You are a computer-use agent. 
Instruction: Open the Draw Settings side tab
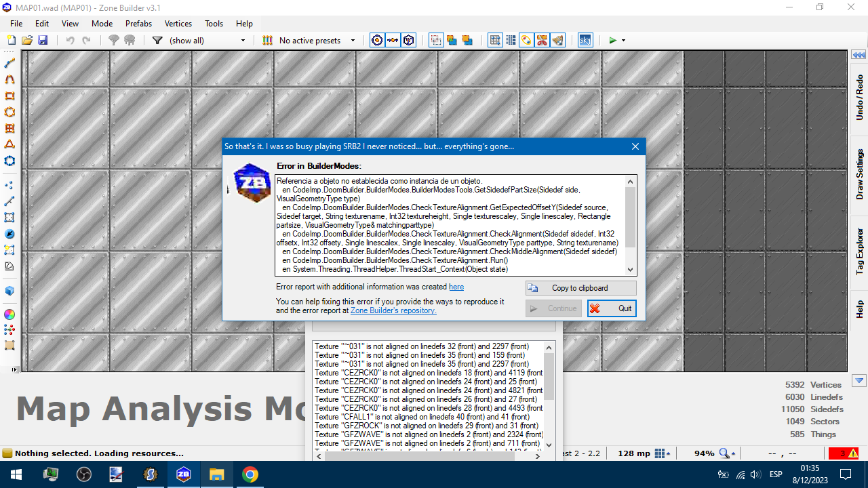click(859, 175)
